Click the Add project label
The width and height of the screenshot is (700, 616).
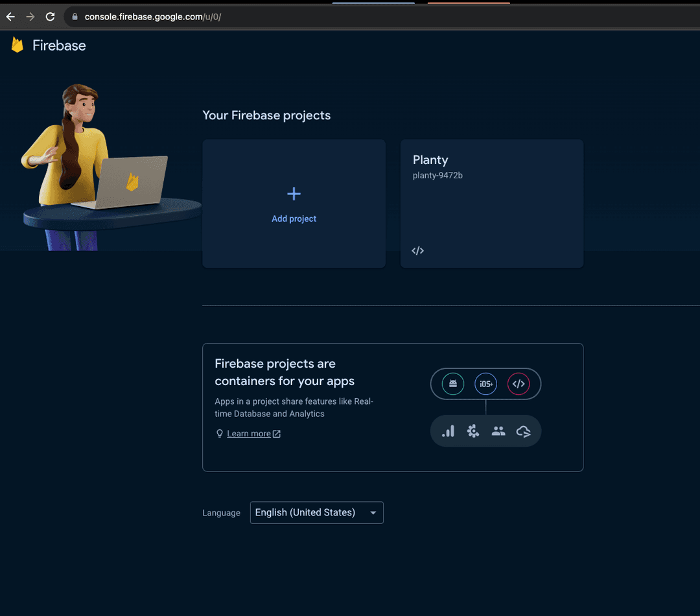294,219
